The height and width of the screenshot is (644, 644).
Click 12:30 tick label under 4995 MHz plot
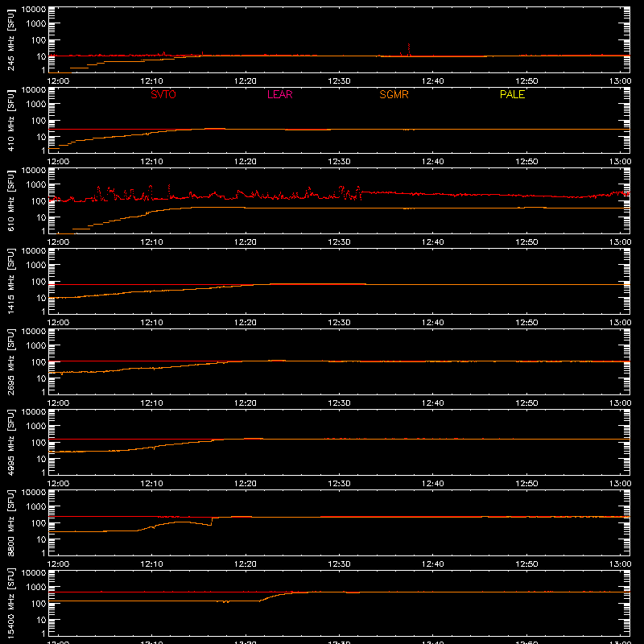tap(339, 484)
